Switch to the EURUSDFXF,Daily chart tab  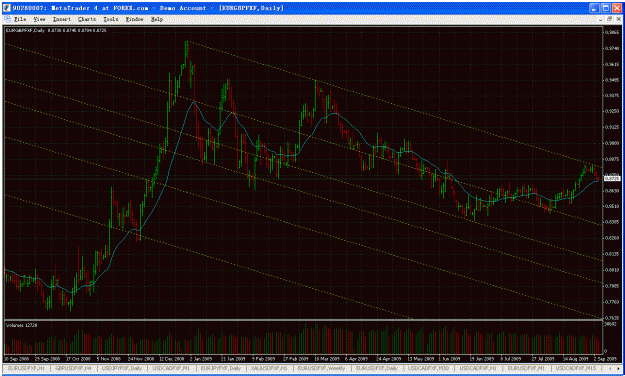click(x=377, y=368)
